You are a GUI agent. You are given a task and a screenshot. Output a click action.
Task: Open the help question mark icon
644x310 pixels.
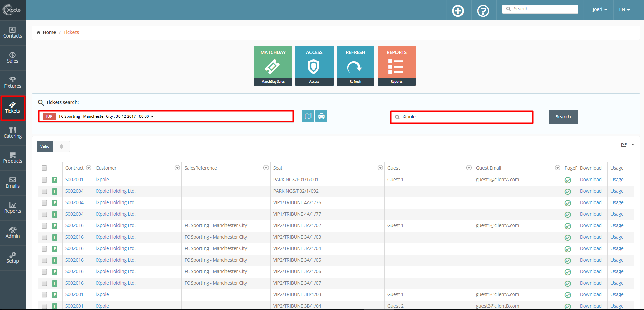tap(483, 11)
